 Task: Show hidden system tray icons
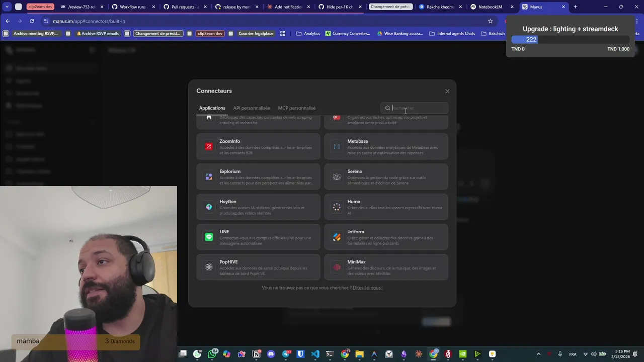(x=538, y=354)
